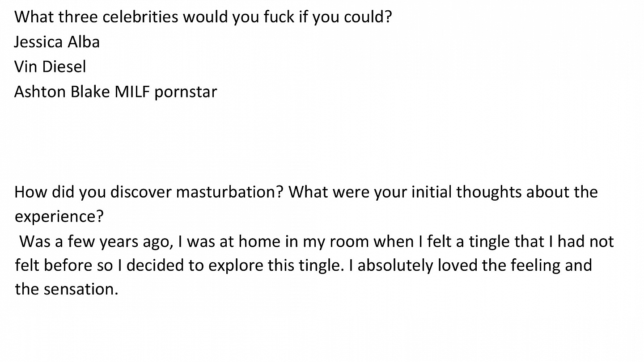
Task: Click the words 'the sensation.' on the last line
Action: [x=66, y=289]
